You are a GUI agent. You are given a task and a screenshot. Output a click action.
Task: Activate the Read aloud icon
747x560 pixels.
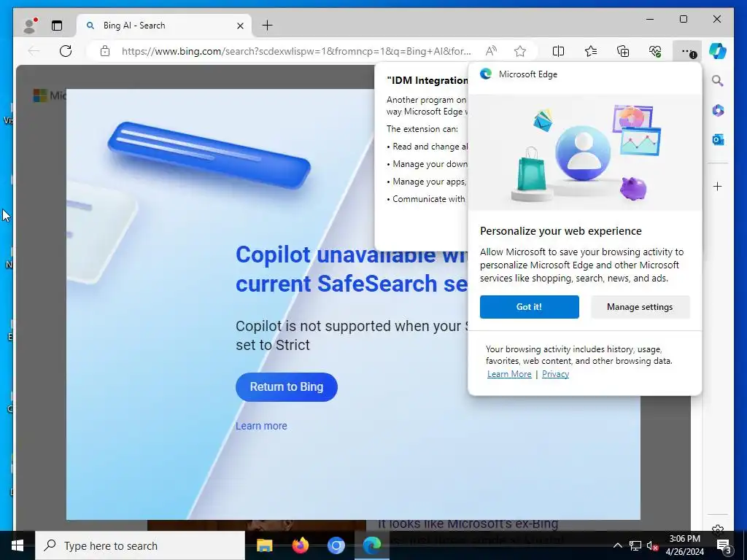tap(491, 51)
